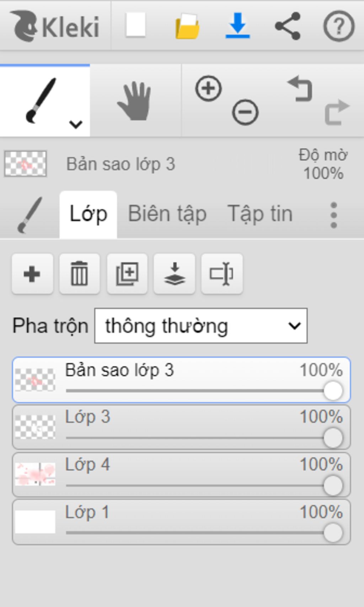Download image with the blue arrow icon

pyautogui.click(x=238, y=26)
